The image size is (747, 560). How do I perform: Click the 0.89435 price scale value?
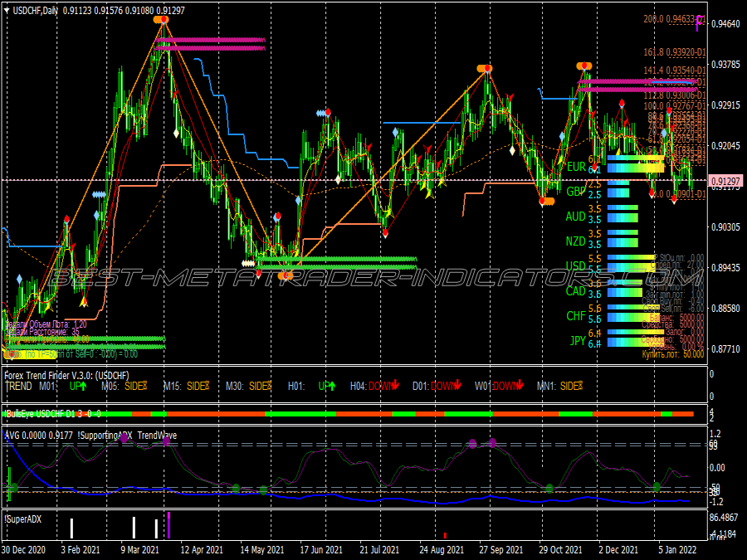[x=726, y=268]
